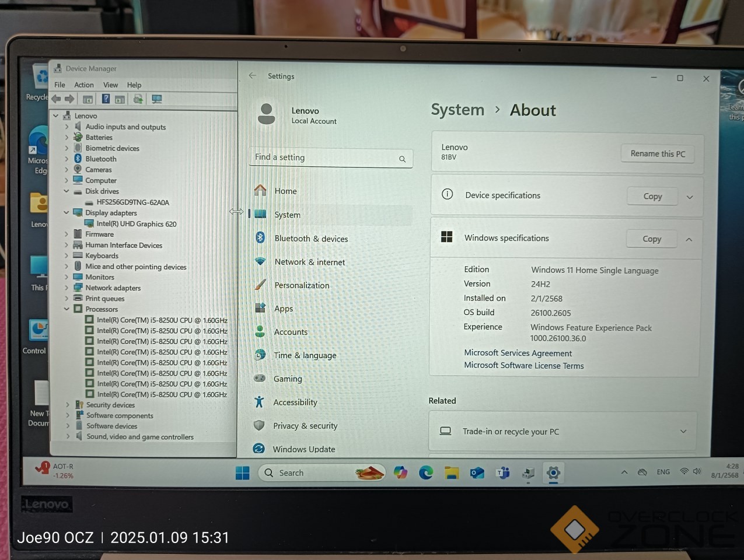744x560 pixels.
Task: Select Sound, video and game controllers
Action: point(140,437)
